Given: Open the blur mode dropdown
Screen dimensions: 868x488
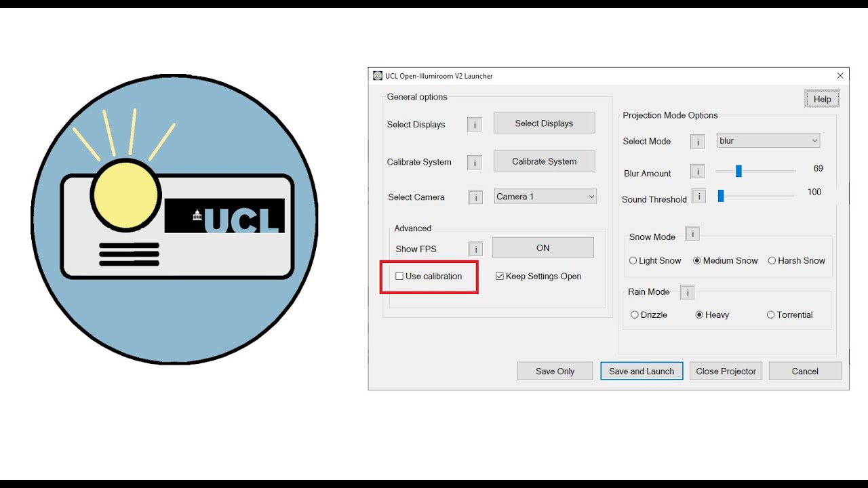Looking at the screenshot, I should [x=768, y=141].
